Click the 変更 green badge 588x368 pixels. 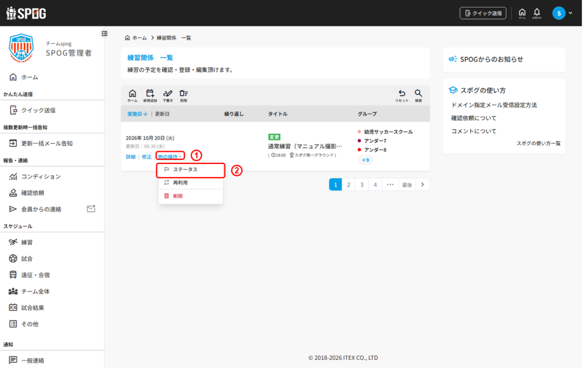click(274, 137)
